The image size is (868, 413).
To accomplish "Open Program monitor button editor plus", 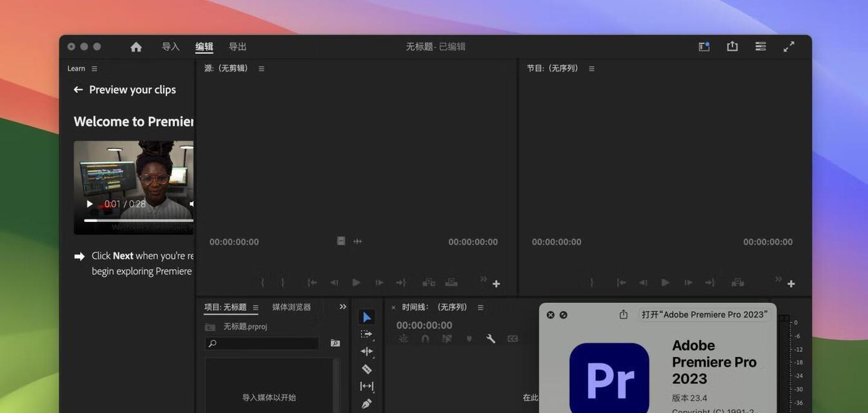I will [791, 284].
